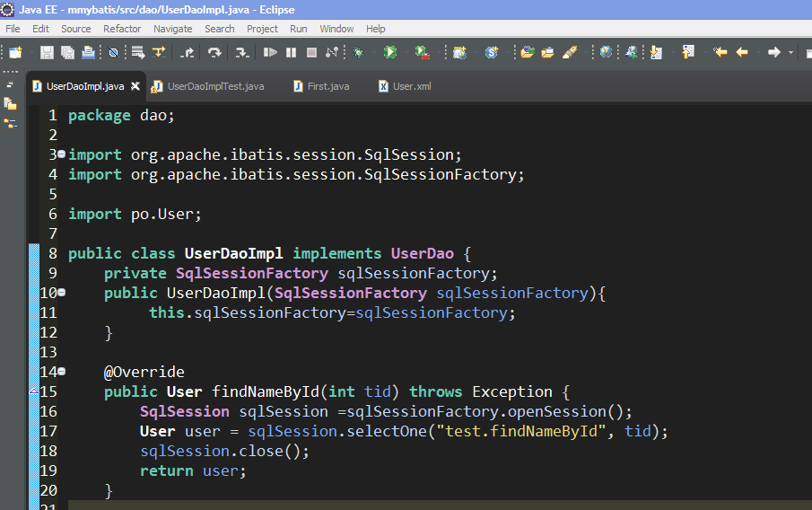
Task: Open the Search menu
Action: click(x=220, y=29)
